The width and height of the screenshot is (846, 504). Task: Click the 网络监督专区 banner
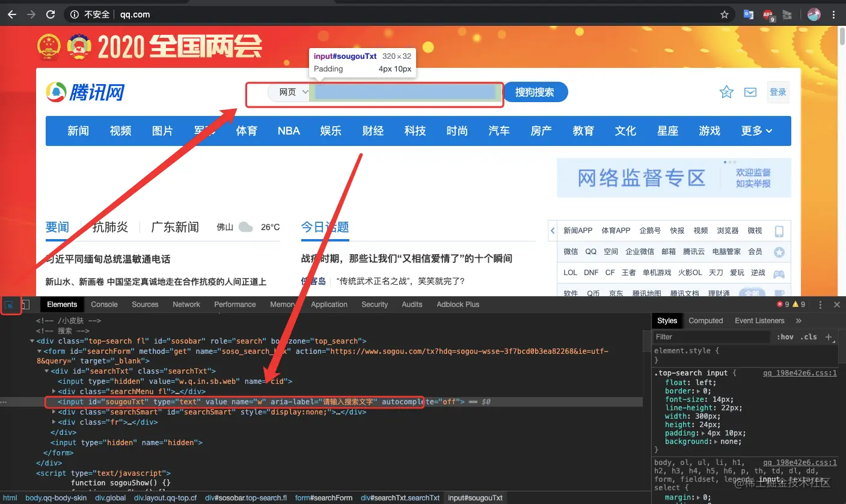coord(674,178)
